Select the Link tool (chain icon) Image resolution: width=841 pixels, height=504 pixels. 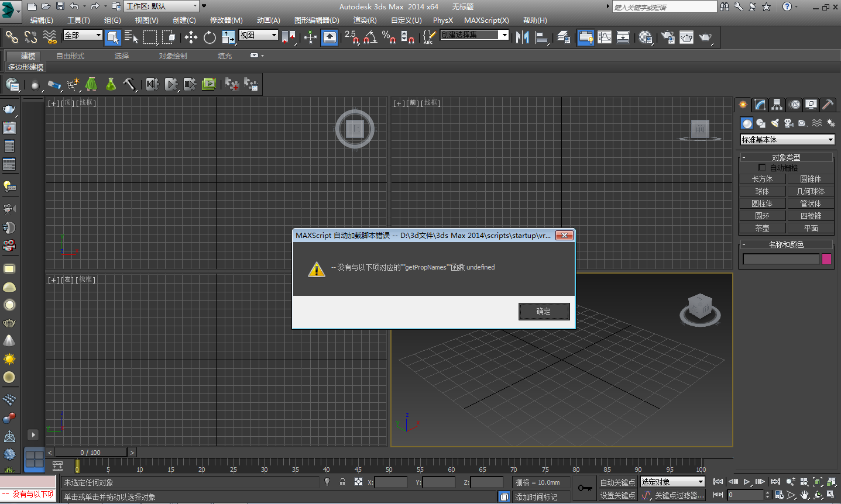(x=12, y=37)
